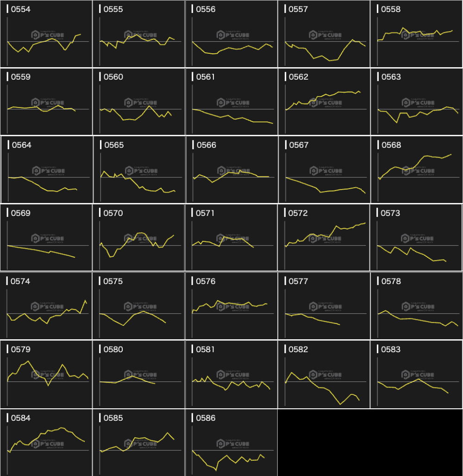Click the 0579 graph tile
463x476 pixels.
click(46, 374)
